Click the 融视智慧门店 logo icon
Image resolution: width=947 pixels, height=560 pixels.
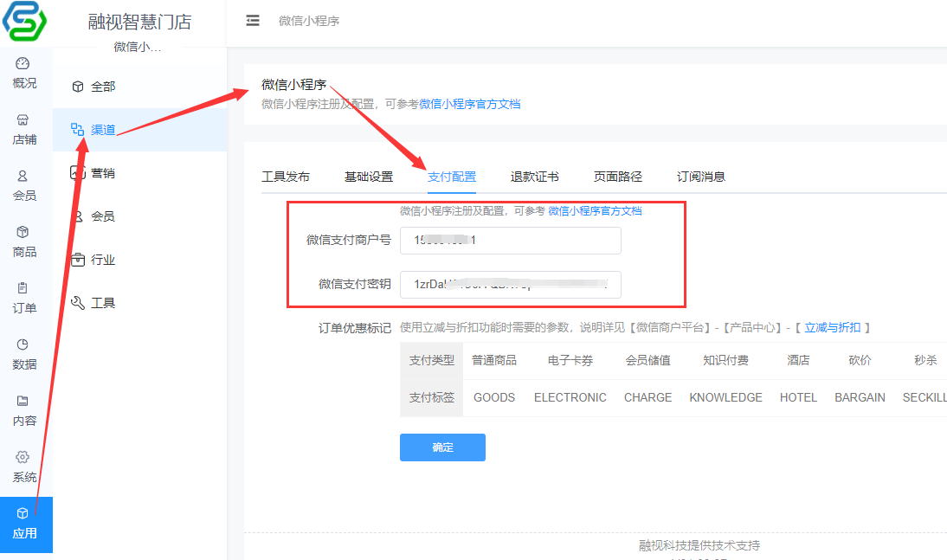click(24, 21)
